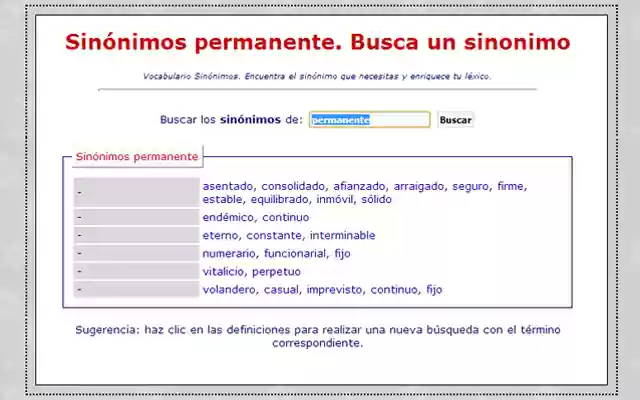Click the 'casual' synonym link
Viewport: 640px width, 400px height.
point(281,289)
